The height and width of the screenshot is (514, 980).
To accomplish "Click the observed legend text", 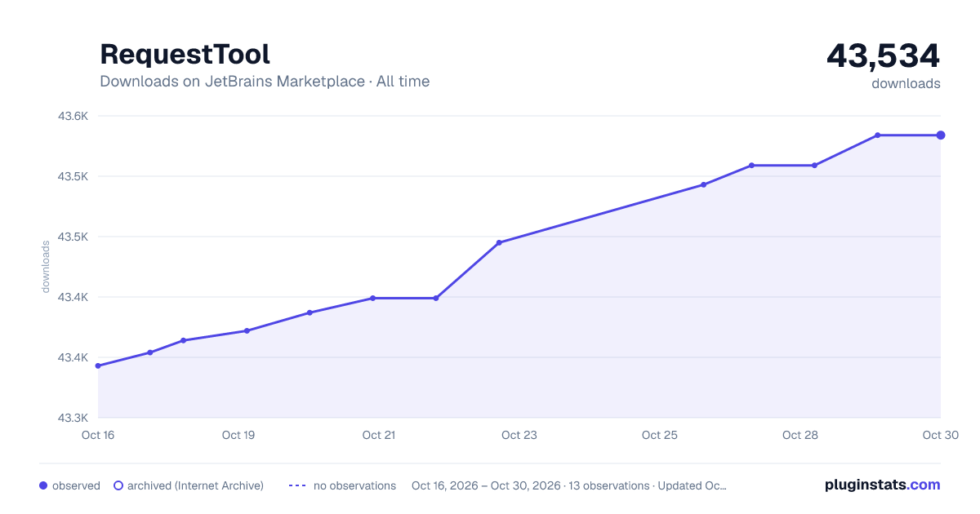I will coord(76,485).
